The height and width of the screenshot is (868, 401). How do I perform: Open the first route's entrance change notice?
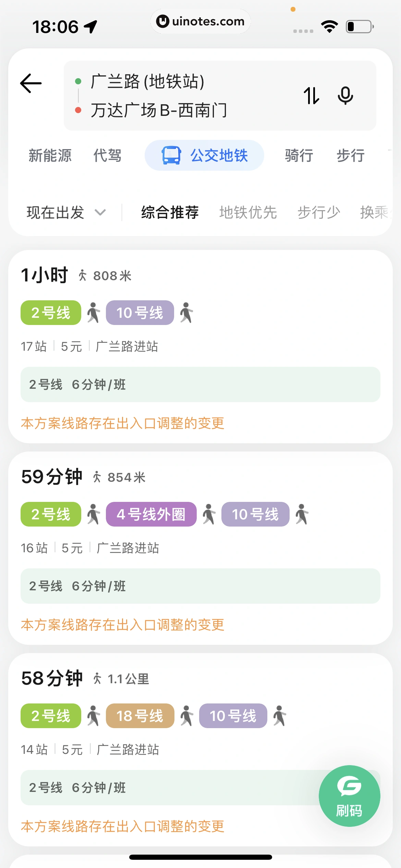[122, 423]
